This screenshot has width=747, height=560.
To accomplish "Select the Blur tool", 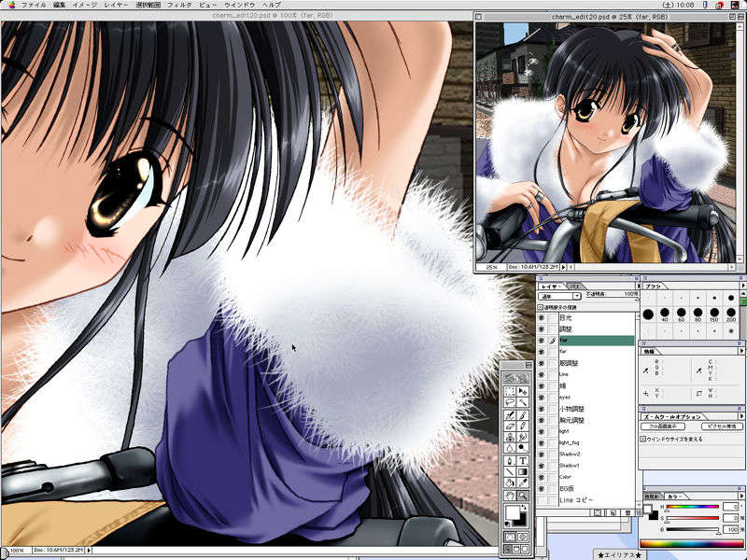I will [510, 448].
